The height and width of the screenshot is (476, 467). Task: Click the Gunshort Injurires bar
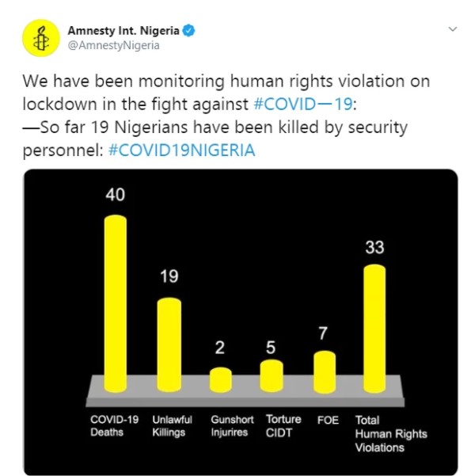[221, 379]
